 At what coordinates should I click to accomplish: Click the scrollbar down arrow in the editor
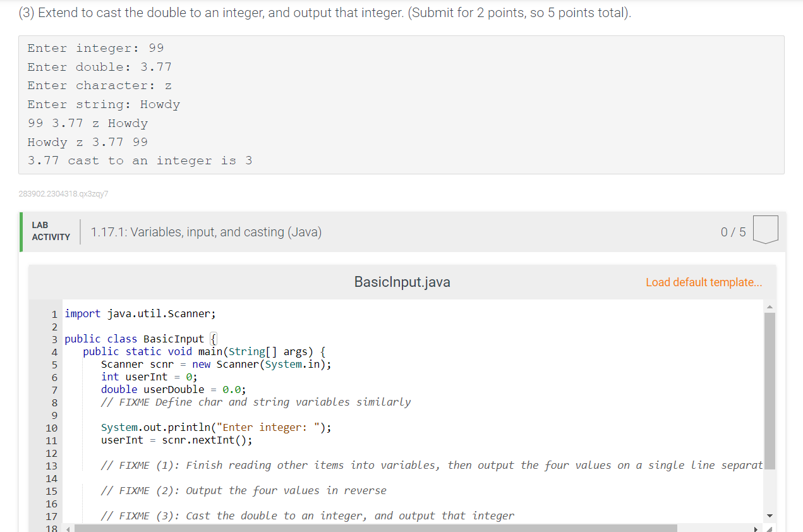770,516
